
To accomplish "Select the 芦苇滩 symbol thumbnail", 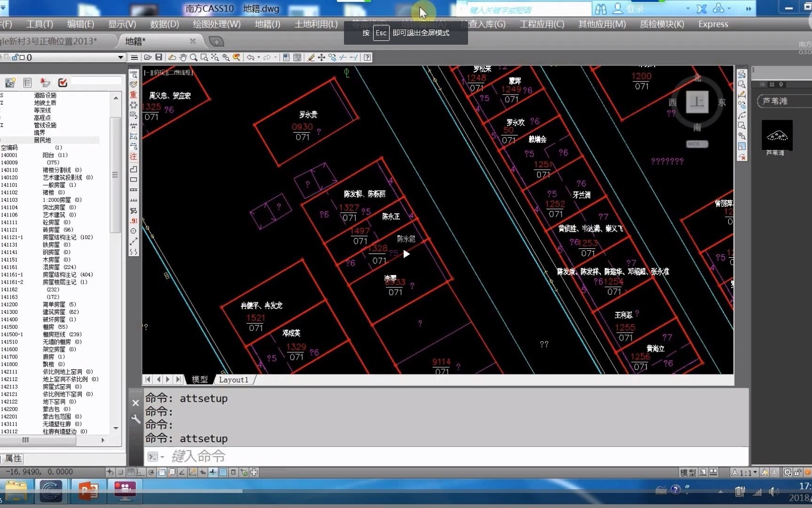I will coord(777,135).
